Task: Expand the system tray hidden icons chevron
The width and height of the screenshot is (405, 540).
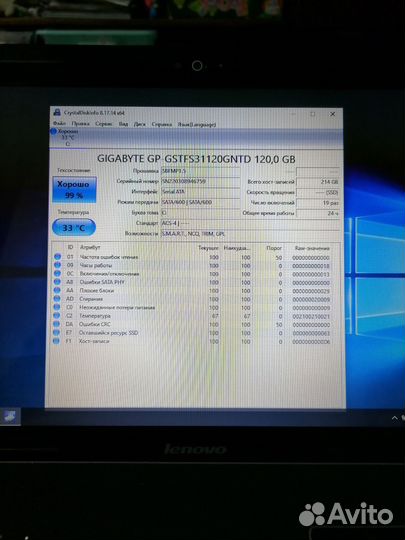Action: point(395,418)
